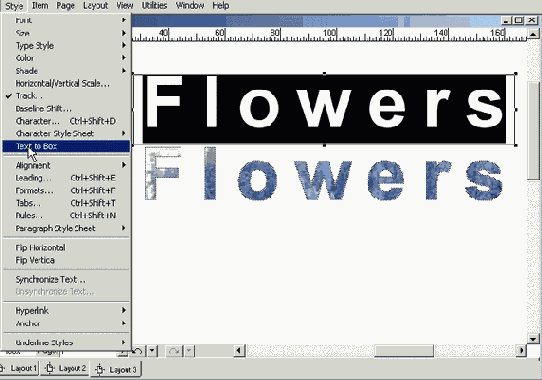Select Flip Vertical command

(x=66, y=260)
